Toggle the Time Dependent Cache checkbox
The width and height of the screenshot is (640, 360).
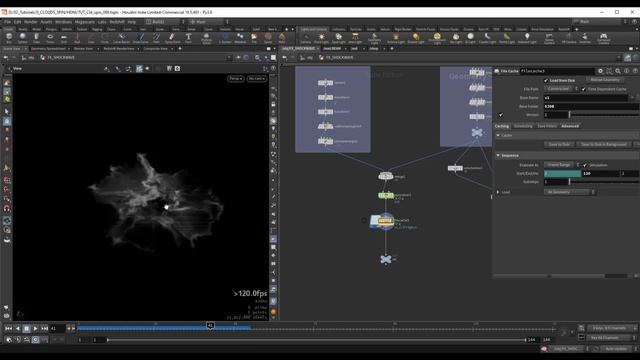[584, 89]
